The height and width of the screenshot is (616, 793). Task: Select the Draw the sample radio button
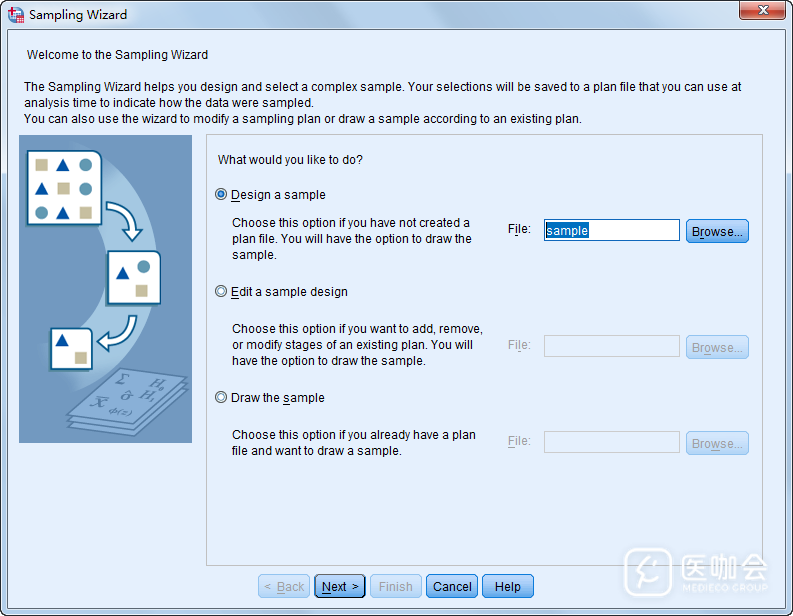click(x=222, y=398)
